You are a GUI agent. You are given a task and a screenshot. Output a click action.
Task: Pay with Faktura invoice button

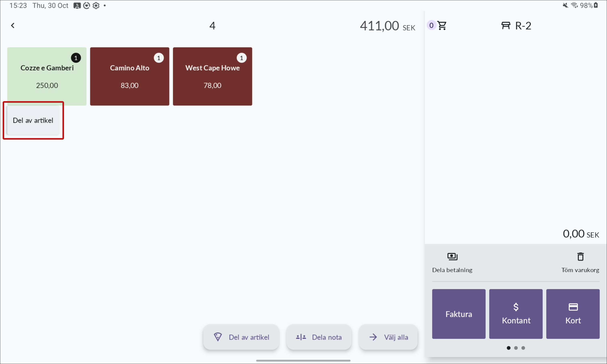pyautogui.click(x=459, y=314)
